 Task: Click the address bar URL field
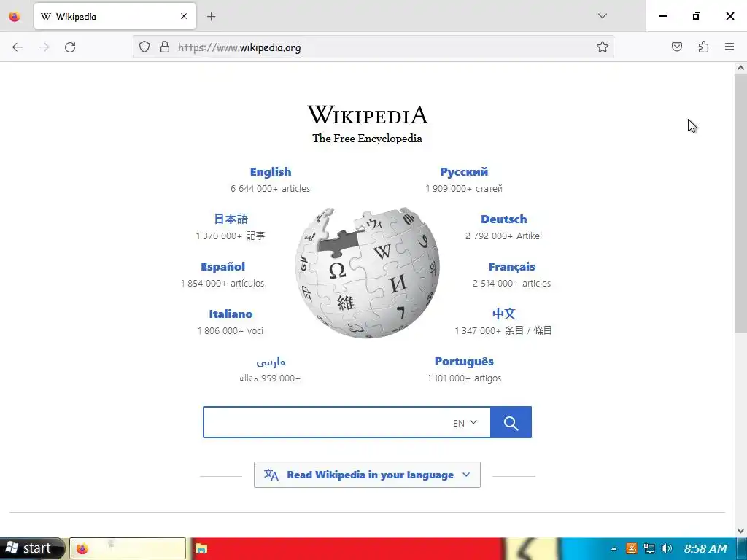click(373, 47)
